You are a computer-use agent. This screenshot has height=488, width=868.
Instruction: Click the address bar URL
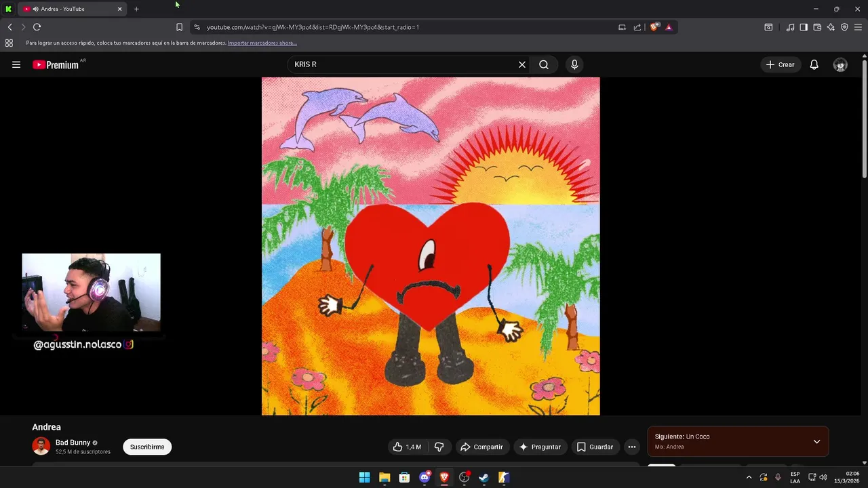313,27
